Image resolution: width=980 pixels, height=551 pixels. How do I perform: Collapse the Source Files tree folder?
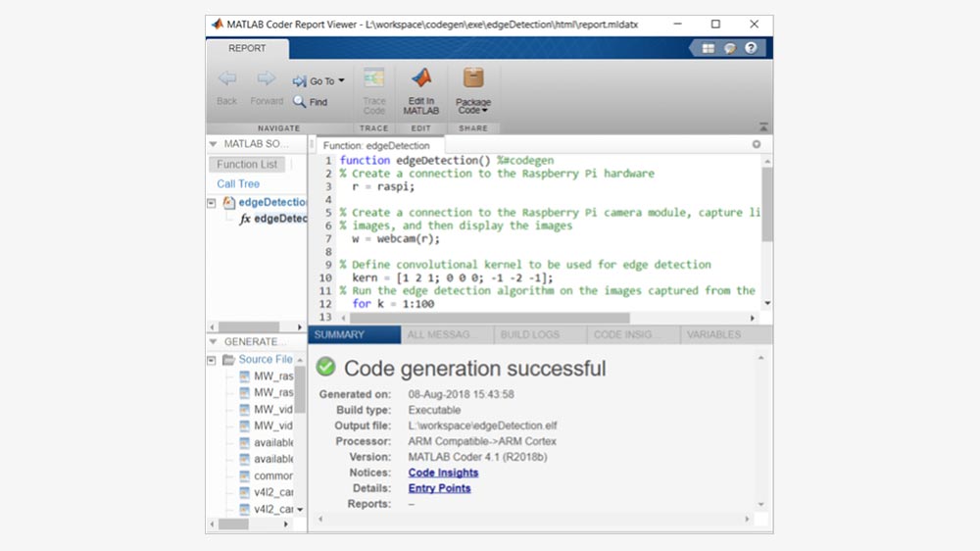coord(212,360)
